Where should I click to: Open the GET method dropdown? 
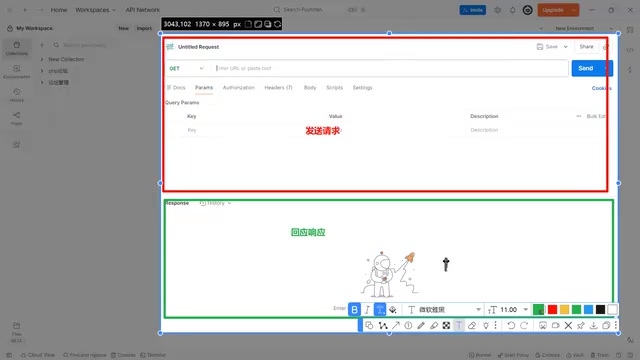187,68
